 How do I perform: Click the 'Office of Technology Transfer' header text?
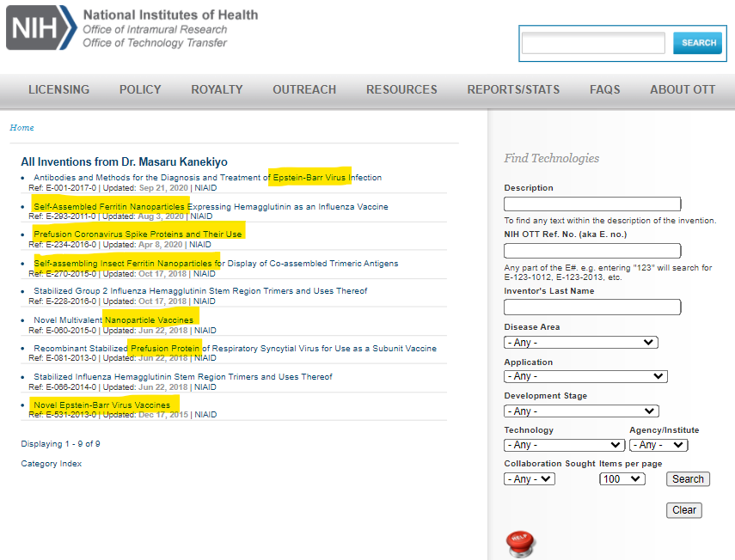[155, 43]
